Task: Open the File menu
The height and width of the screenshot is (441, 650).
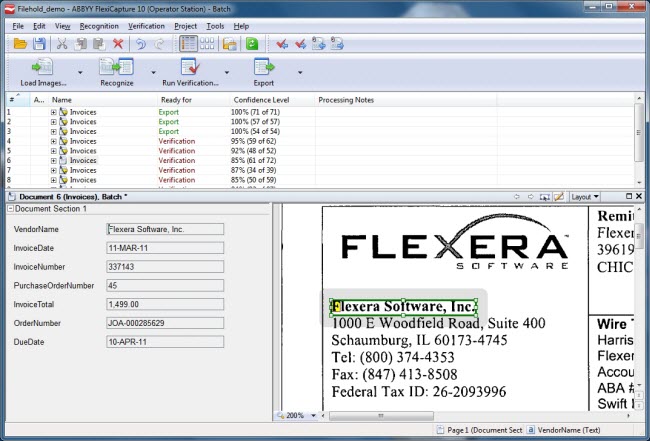Action: (x=18, y=26)
